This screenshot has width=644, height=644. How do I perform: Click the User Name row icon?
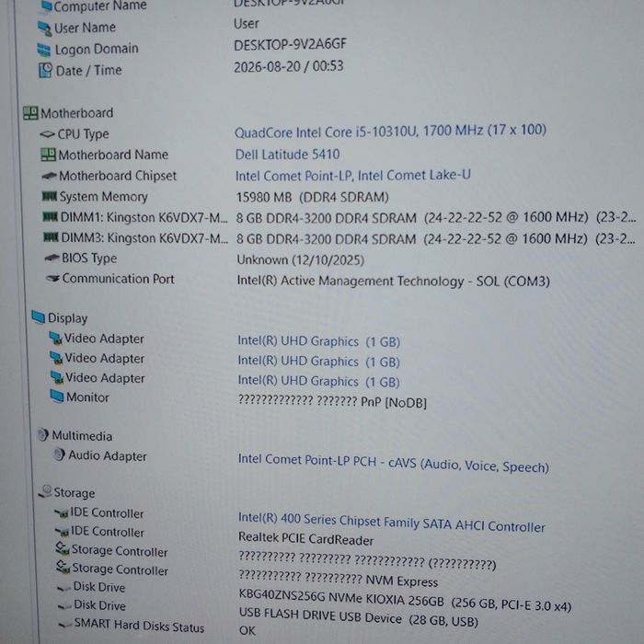click(44, 29)
